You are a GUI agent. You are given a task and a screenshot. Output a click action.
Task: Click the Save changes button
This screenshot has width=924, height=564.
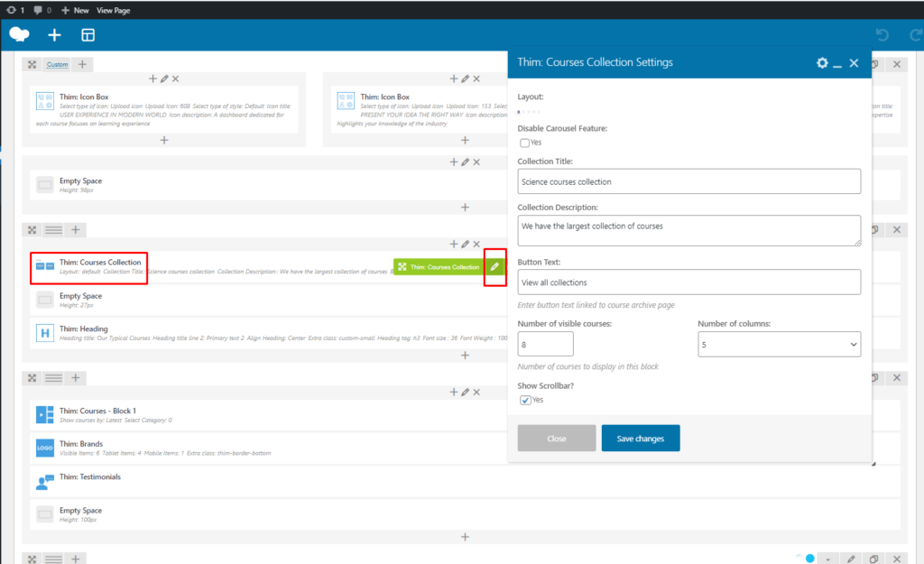641,439
